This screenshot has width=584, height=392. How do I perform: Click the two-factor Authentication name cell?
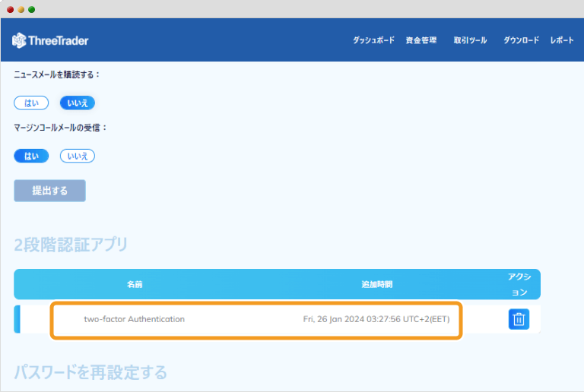pyautogui.click(x=135, y=319)
